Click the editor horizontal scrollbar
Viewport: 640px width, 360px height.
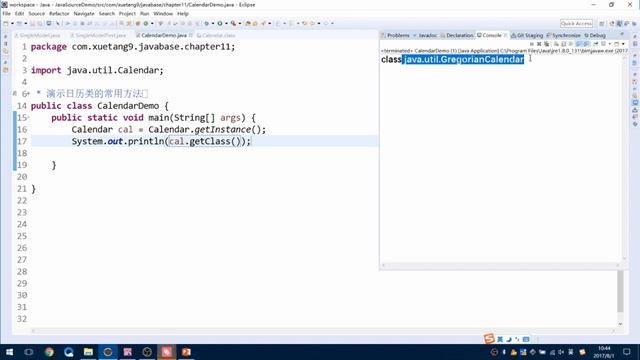[322, 331]
